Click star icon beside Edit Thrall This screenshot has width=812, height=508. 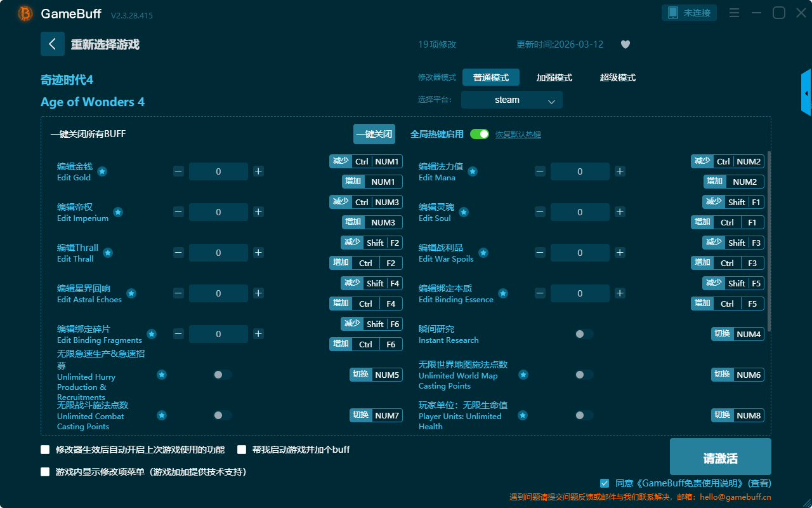pos(108,253)
